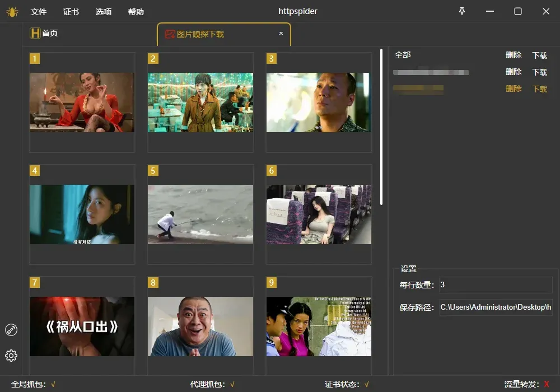The image size is (560, 392).
Task: Click the image list vertical scrollbar
Action: click(x=381, y=127)
